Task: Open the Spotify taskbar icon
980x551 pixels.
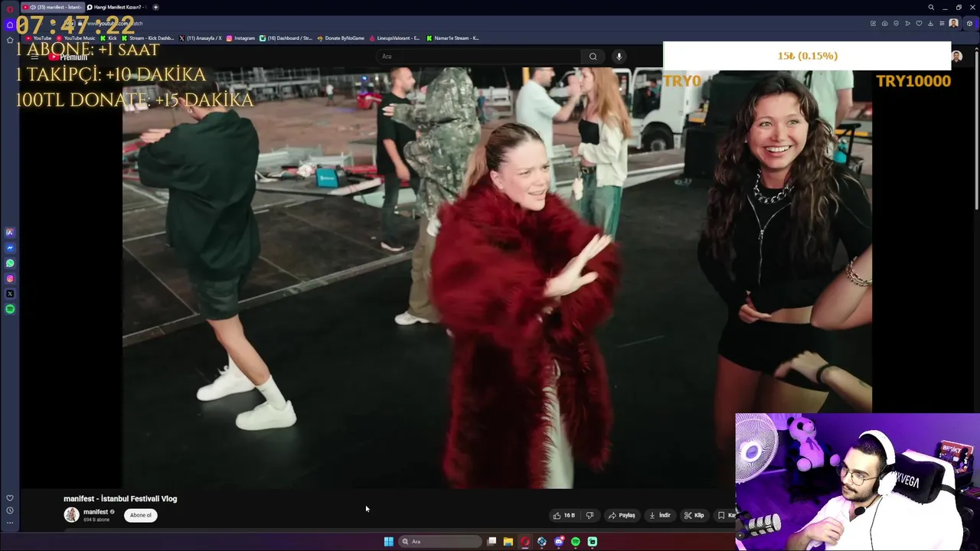Action: click(x=575, y=542)
